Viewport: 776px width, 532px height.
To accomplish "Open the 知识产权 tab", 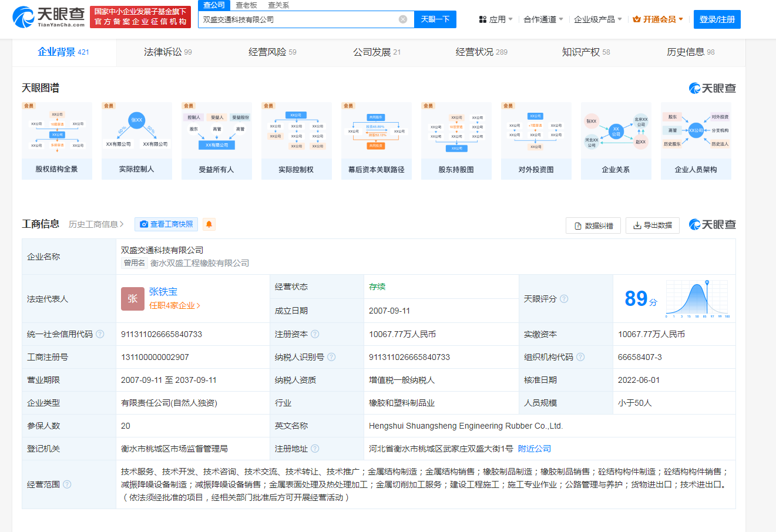I will point(586,52).
